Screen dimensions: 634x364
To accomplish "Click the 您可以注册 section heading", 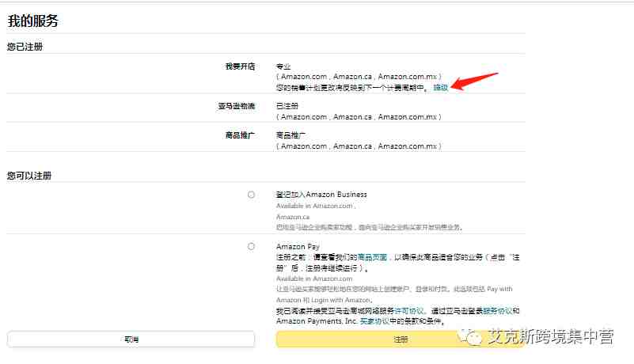I will coord(29,176).
